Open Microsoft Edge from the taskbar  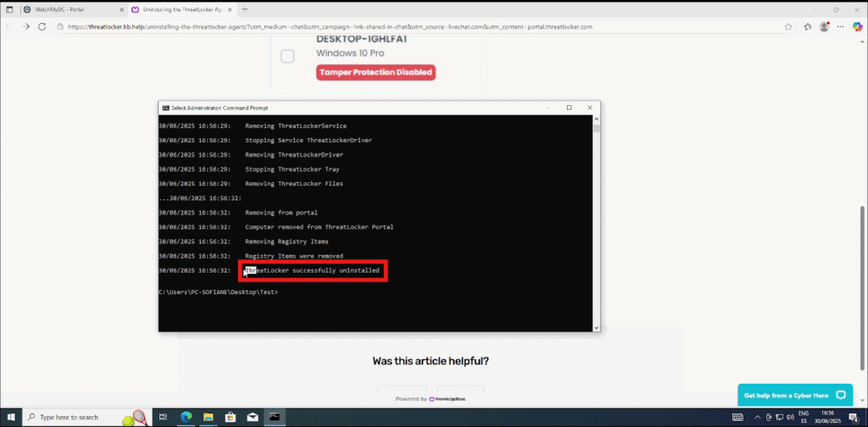tap(186, 417)
